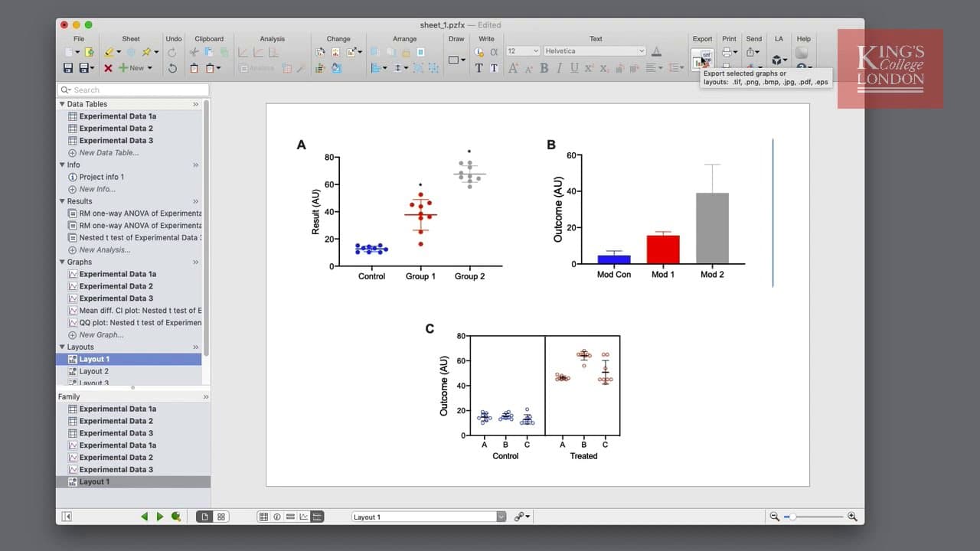Click New Analysis... link

99,249
